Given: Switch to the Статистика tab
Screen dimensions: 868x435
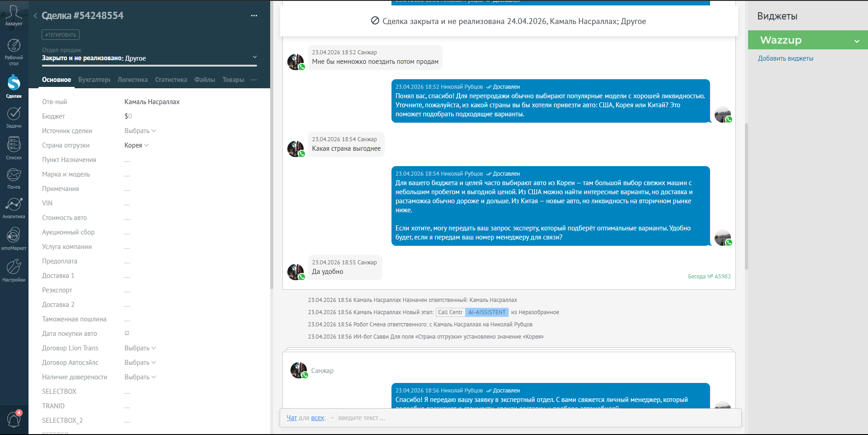Looking at the screenshot, I should click(x=171, y=80).
